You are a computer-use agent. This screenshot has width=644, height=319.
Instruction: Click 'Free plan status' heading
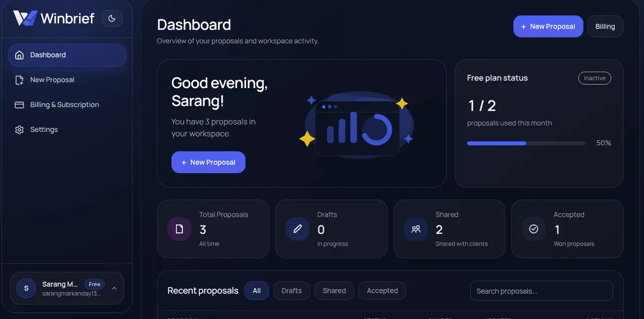pyautogui.click(x=497, y=78)
